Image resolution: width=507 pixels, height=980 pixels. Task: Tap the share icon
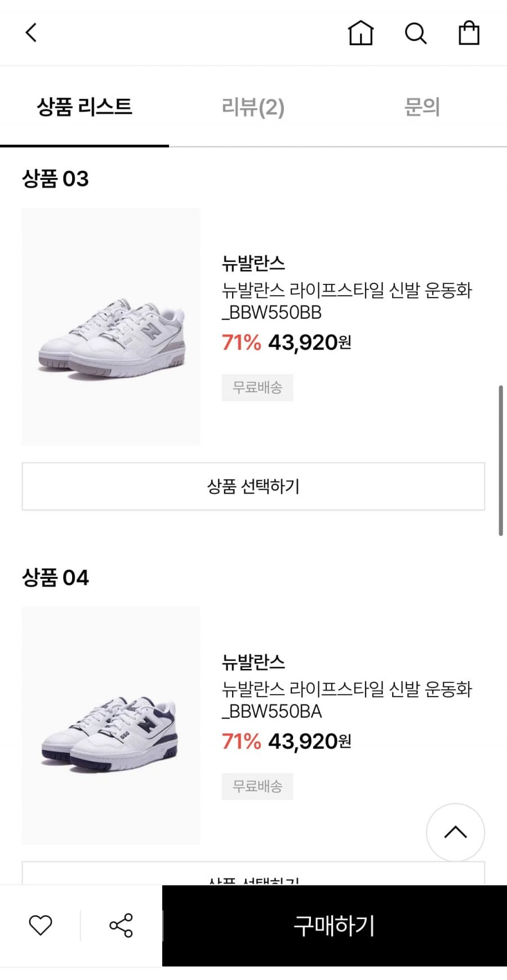121,925
